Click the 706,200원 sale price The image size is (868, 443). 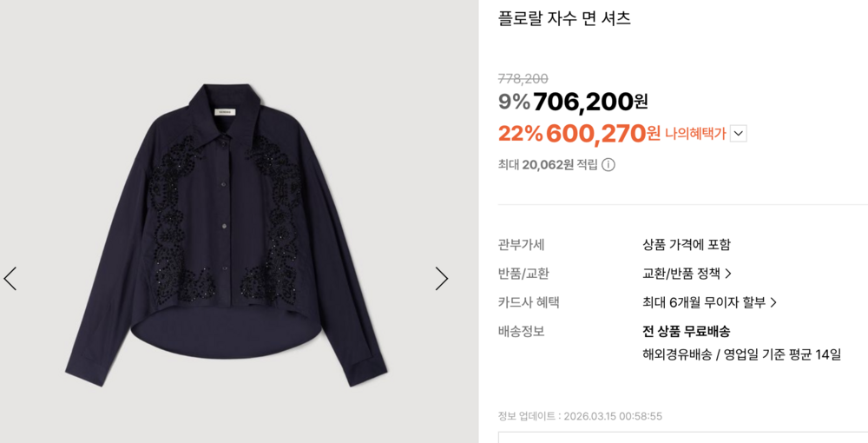click(590, 102)
